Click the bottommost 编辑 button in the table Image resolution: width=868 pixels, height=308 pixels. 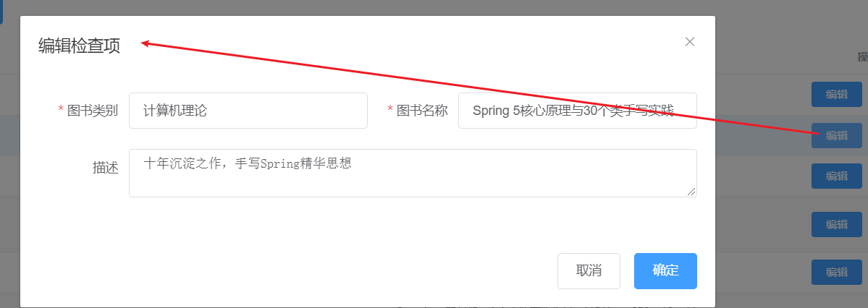(836, 272)
